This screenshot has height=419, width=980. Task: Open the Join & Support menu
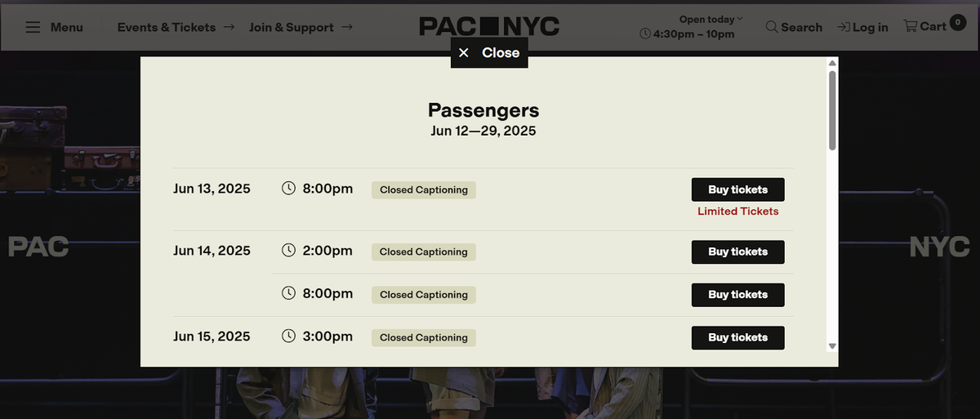[301, 27]
